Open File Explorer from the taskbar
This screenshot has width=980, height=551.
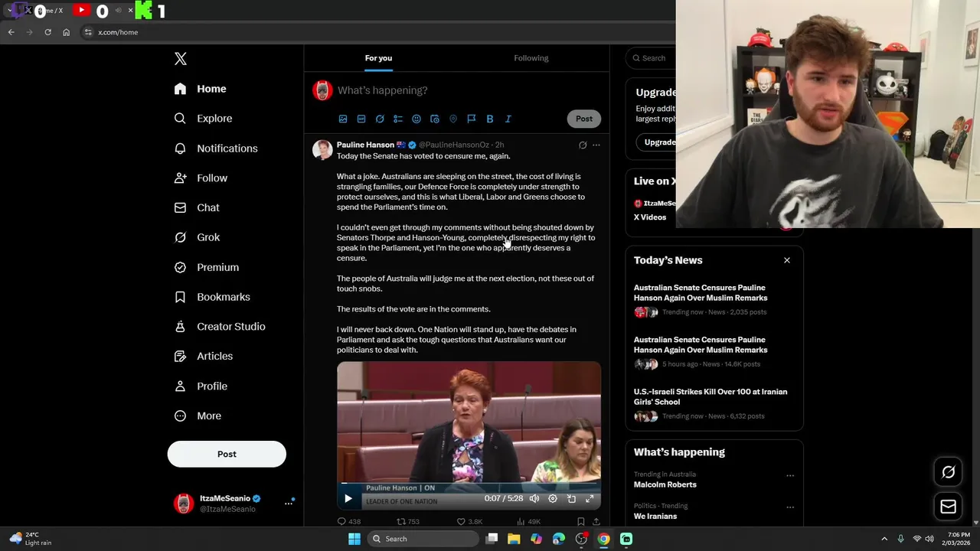pyautogui.click(x=514, y=539)
